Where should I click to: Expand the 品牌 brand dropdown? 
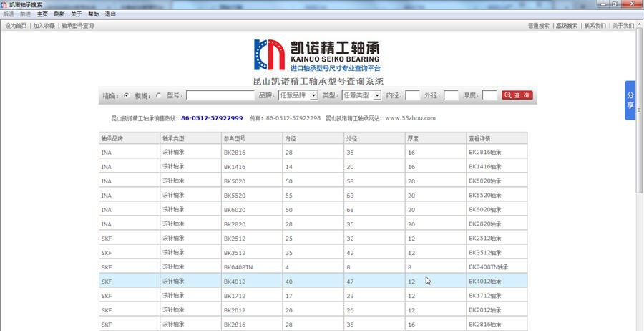tap(298, 95)
